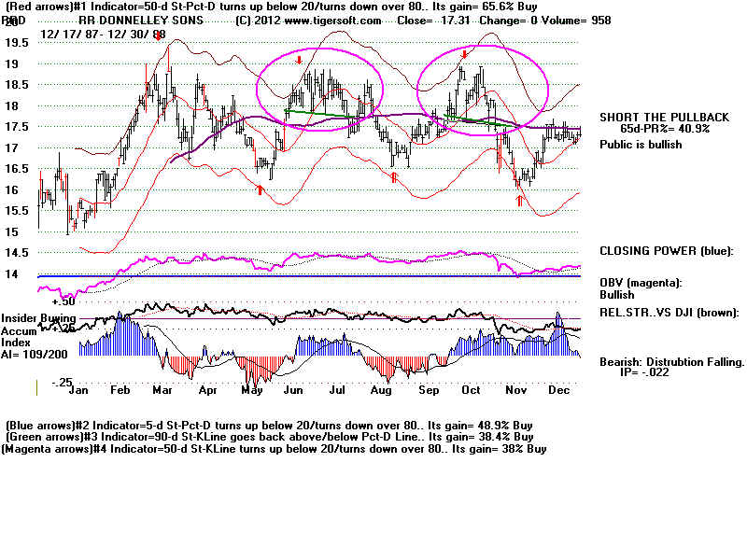Select the red up arrow below August's low
Screen dimensions: 747x560
[395, 176]
